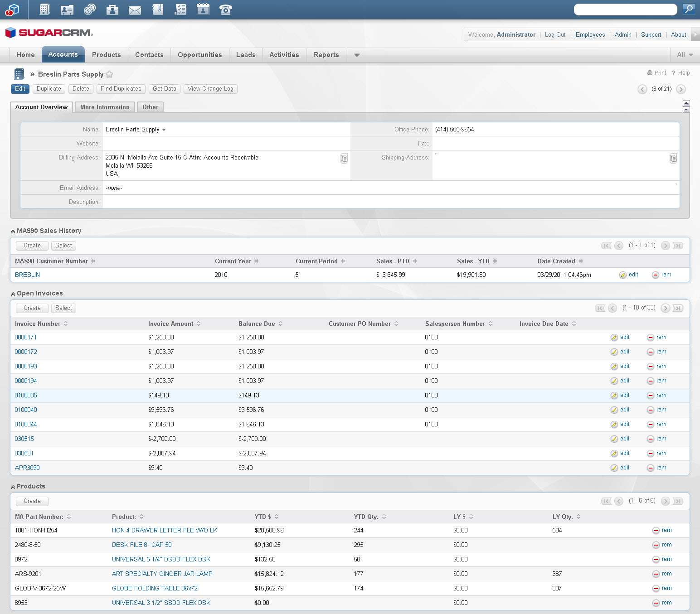The image size is (700, 614).
Task: Open the Notes paperclip icon in top toolbar
Action: pyautogui.click(x=158, y=9)
